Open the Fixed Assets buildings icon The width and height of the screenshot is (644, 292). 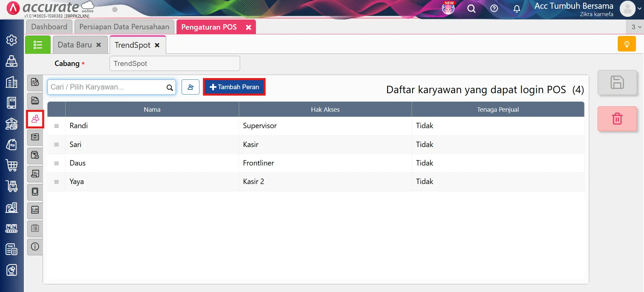tap(11, 208)
